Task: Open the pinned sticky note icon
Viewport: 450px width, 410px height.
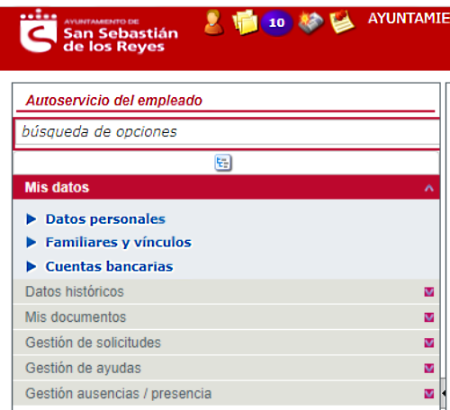Action: 342,22
